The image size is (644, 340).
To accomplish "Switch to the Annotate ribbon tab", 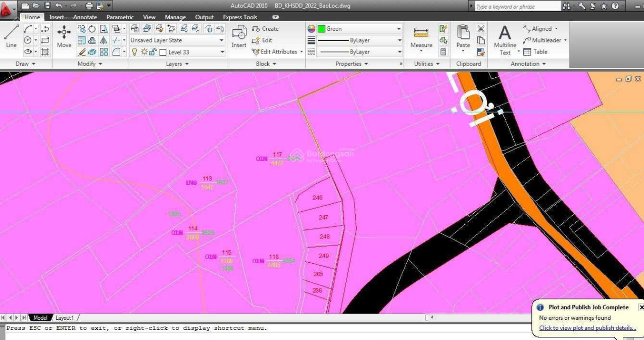I will click(x=85, y=17).
